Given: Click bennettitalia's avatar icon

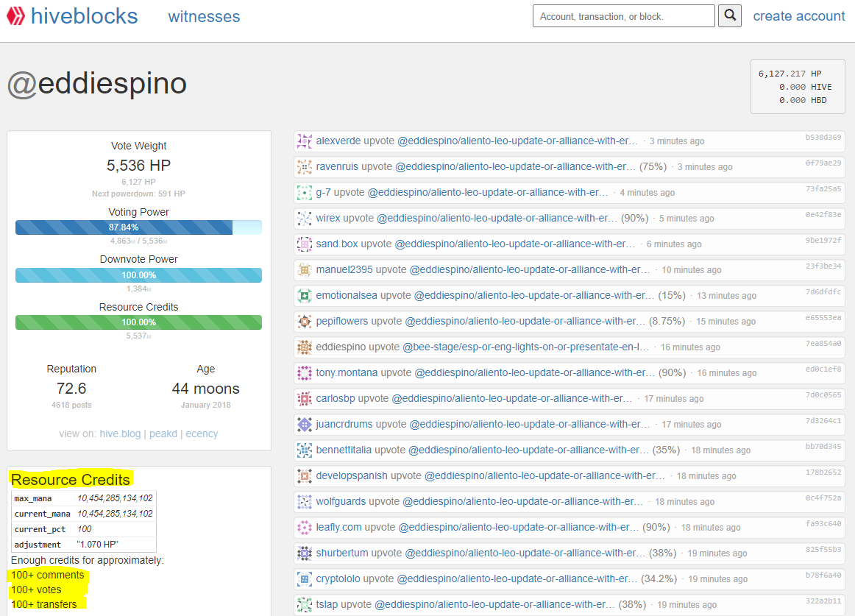Looking at the screenshot, I should (305, 450).
